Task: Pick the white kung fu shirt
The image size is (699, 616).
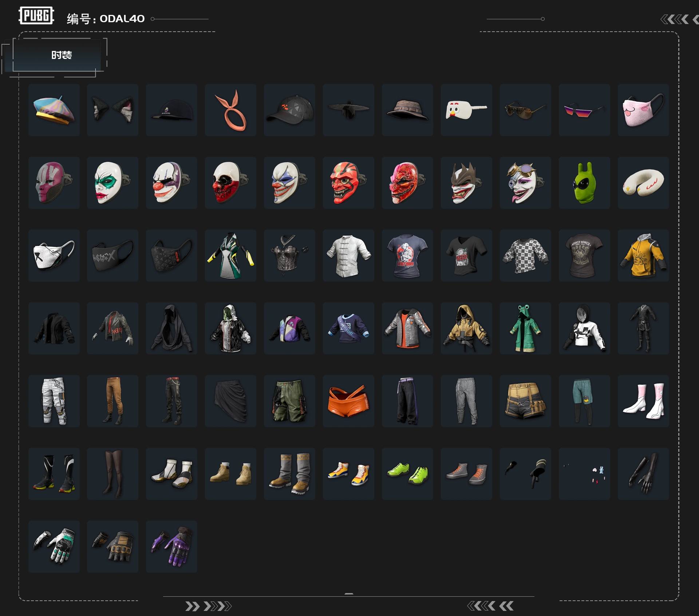Action: 348,255
